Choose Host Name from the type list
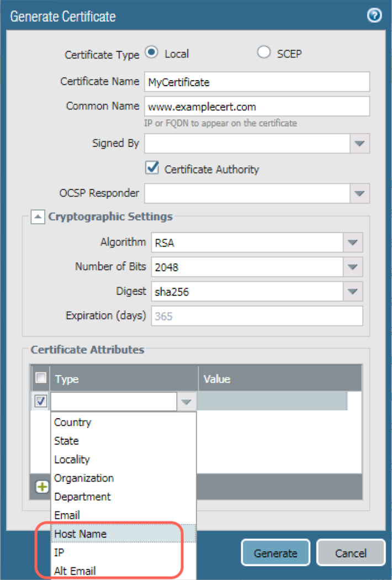The image size is (392, 580). 80,534
